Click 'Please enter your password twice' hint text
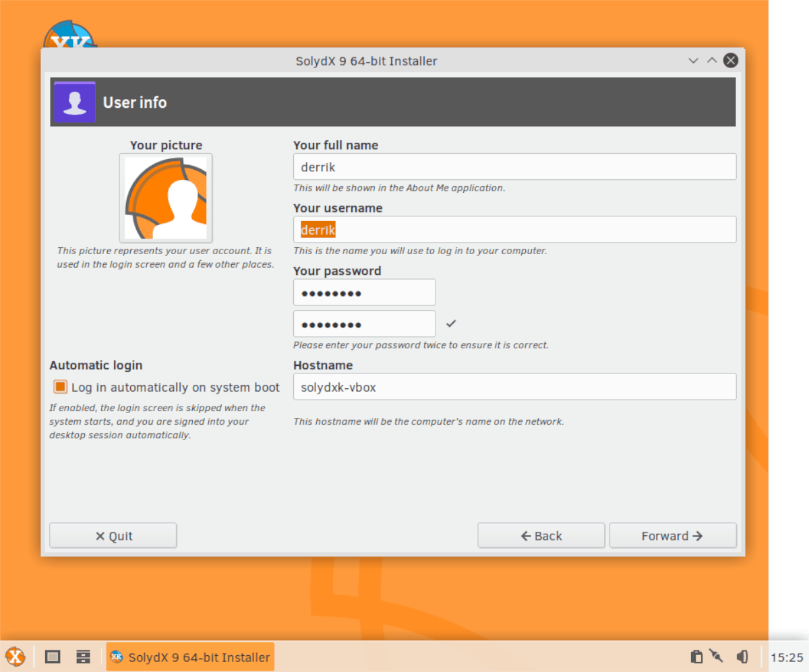The width and height of the screenshot is (809, 672). pos(421,345)
